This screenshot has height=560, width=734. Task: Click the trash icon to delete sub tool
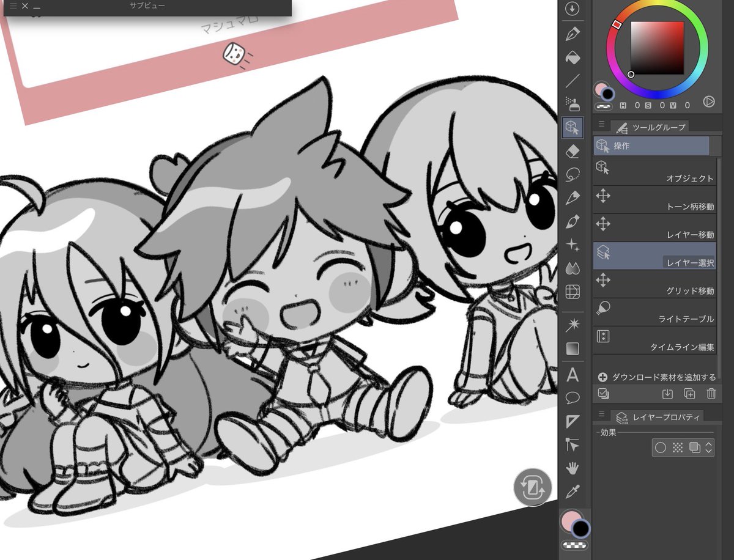click(711, 394)
